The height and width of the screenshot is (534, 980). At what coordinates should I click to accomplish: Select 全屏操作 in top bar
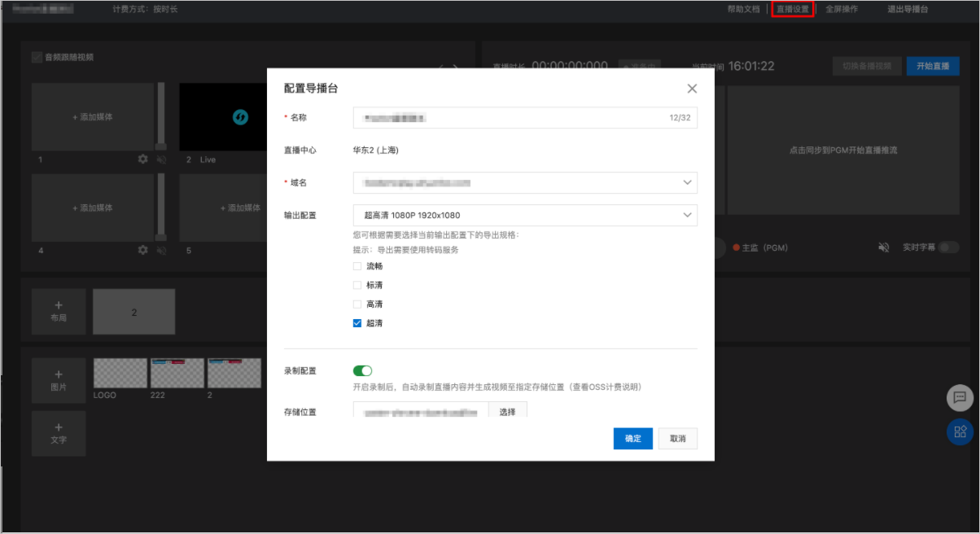click(x=842, y=10)
